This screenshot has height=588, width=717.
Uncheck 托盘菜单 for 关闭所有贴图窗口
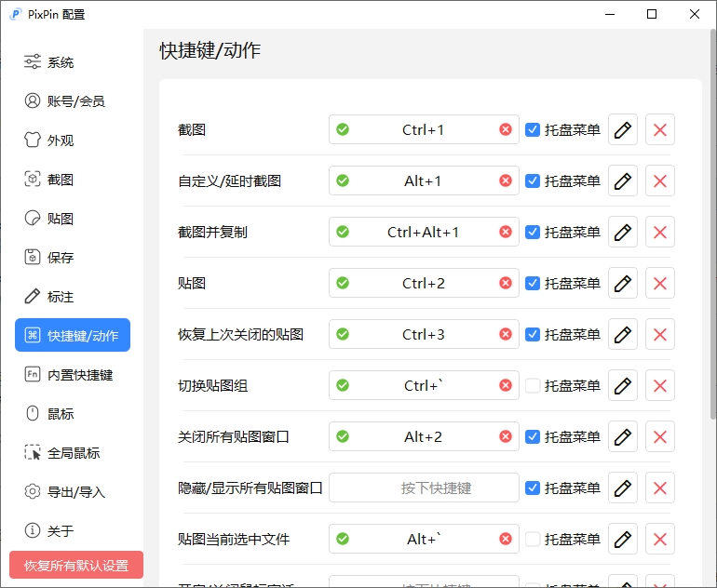533,436
